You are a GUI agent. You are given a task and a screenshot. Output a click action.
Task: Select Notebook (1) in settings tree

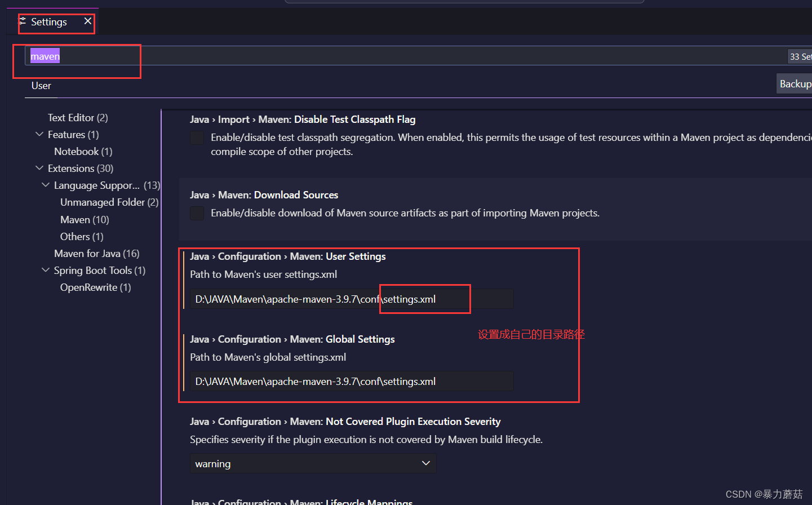click(x=83, y=152)
